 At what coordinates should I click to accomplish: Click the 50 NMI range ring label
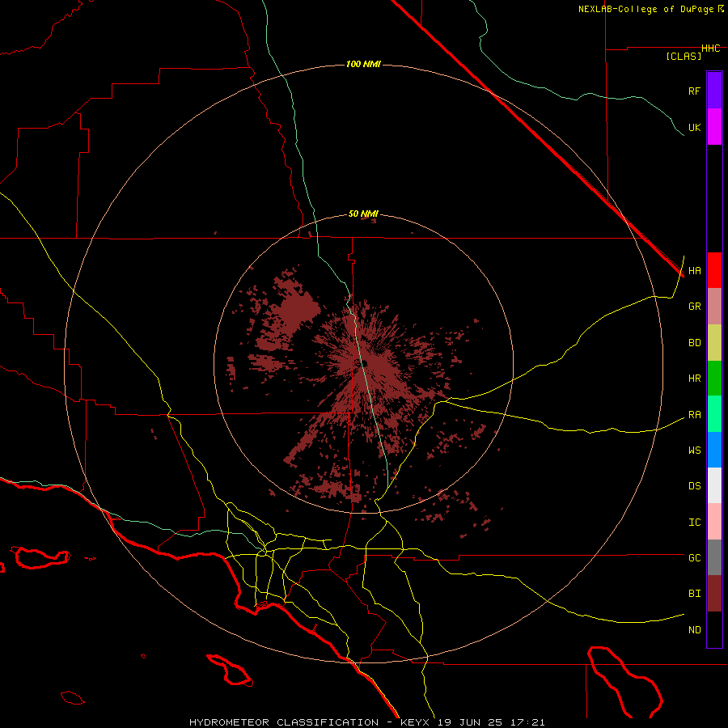(363, 214)
